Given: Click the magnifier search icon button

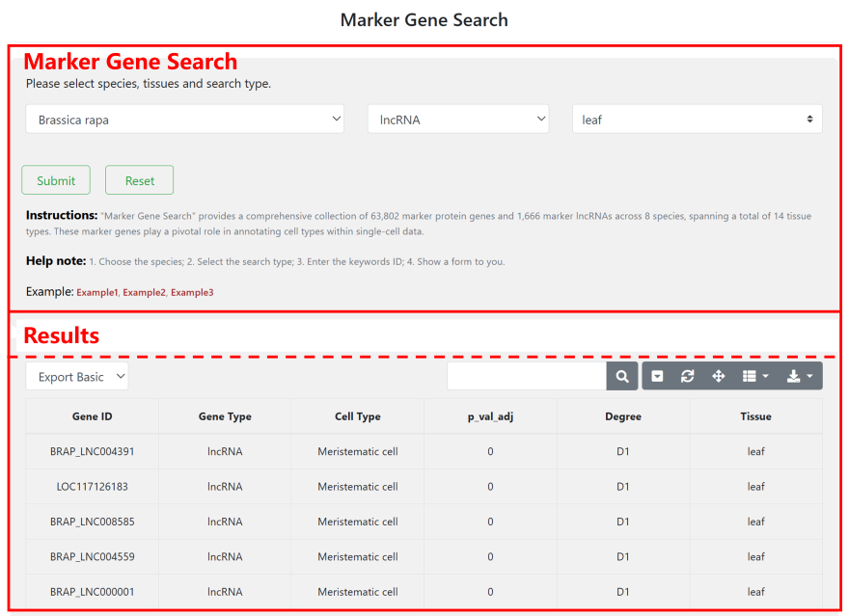Looking at the screenshot, I should click(x=622, y=377).
